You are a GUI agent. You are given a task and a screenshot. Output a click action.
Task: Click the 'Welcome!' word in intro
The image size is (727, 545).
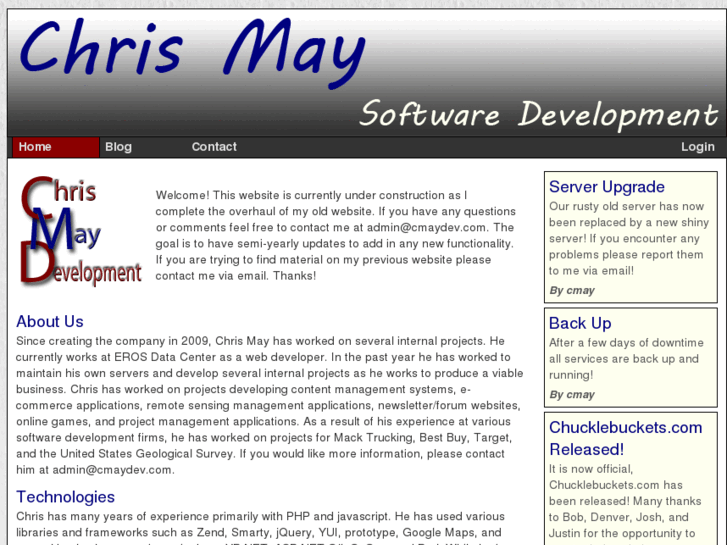coord(183,195)
